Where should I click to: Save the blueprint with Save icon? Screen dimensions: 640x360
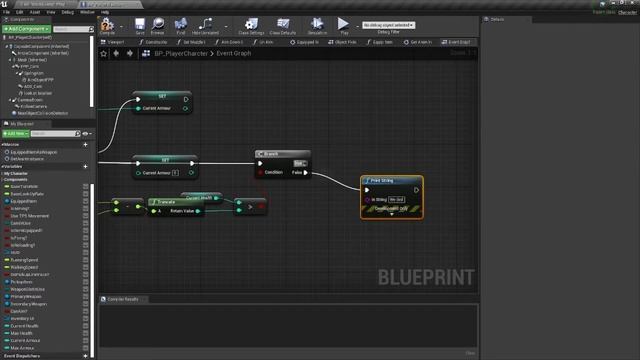click(140, 26)
